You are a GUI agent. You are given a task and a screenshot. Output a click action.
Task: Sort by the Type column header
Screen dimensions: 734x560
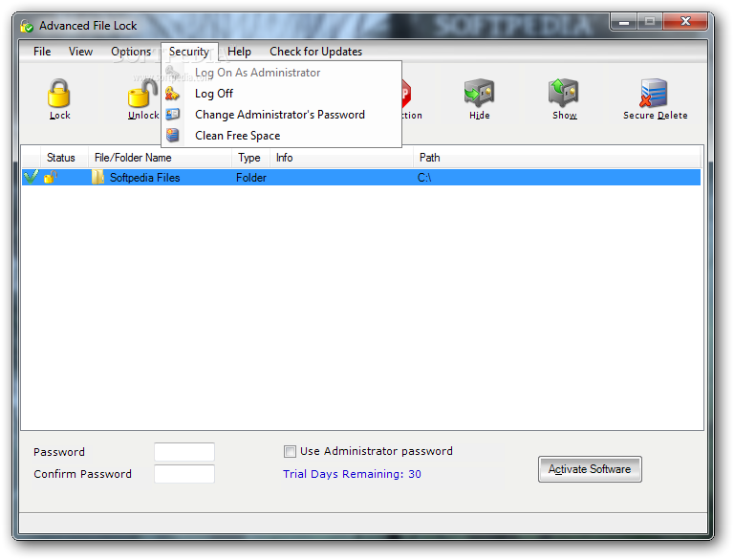point(251,158)
